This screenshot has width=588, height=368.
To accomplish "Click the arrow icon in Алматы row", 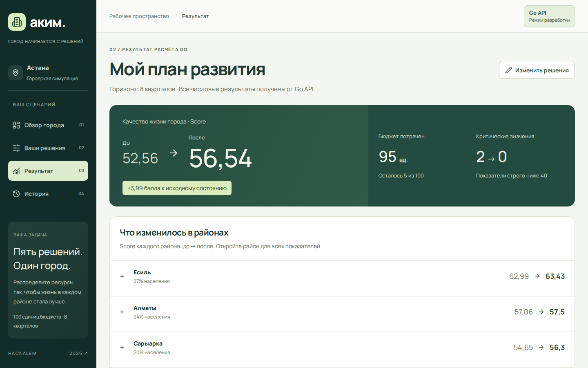I will 541,312.
